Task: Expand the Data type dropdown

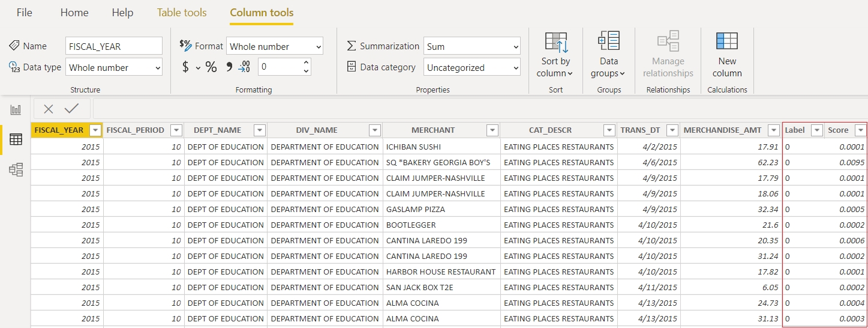Action: click(114, 67)
